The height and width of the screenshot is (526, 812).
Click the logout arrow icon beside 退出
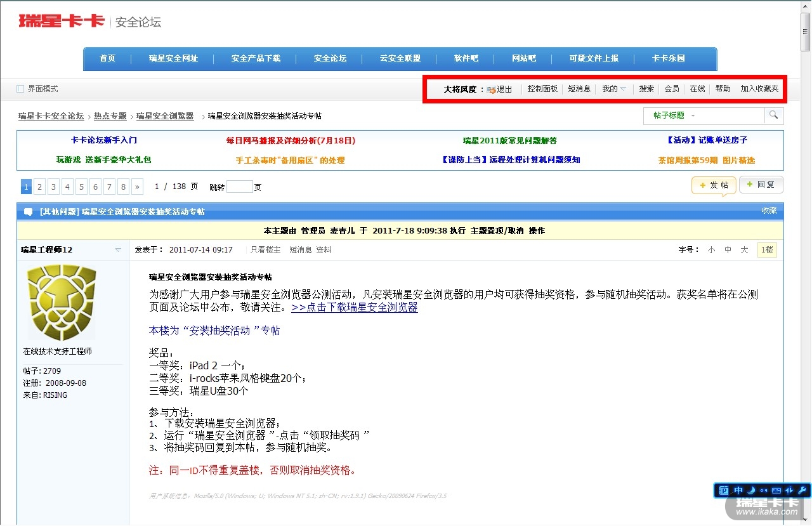click(491, 89)
